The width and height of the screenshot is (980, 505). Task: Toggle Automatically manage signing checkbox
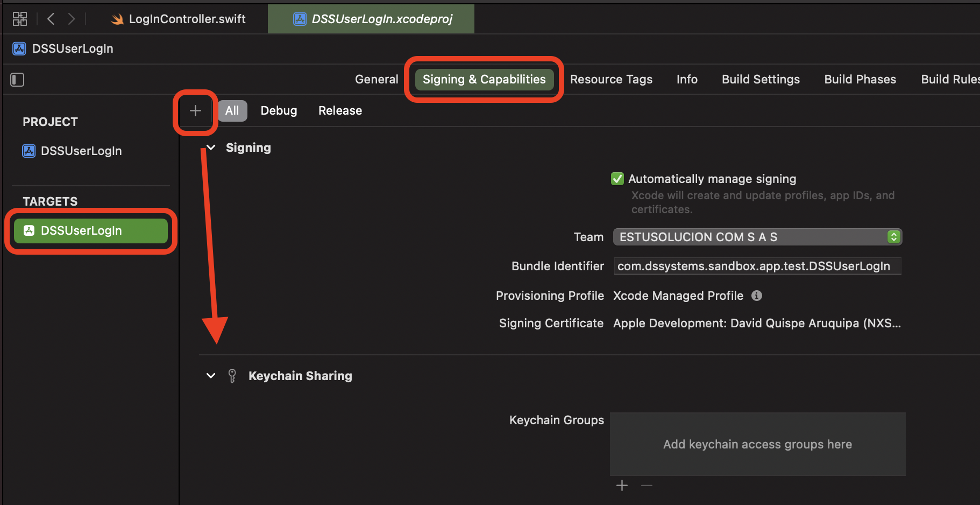click(617, 179)
